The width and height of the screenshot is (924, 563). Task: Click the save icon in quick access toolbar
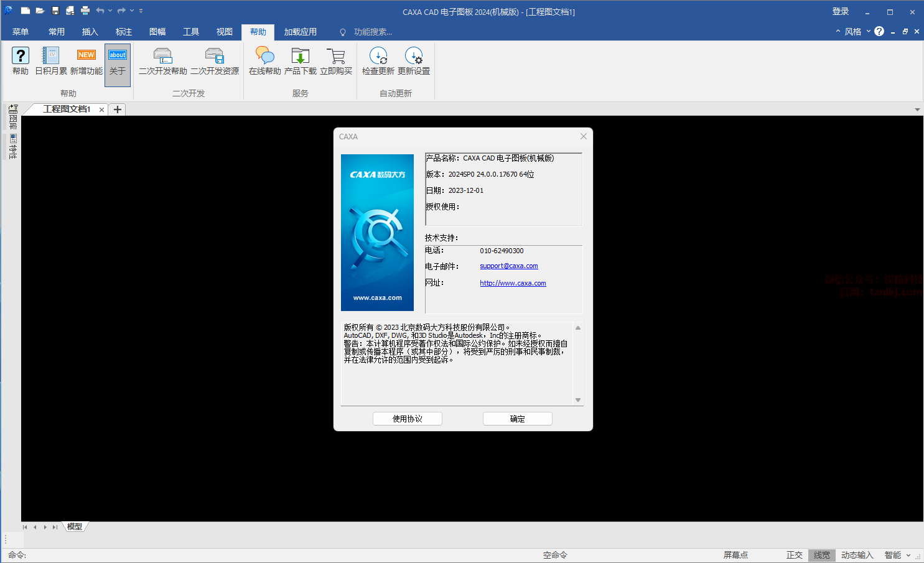point(55,11)
